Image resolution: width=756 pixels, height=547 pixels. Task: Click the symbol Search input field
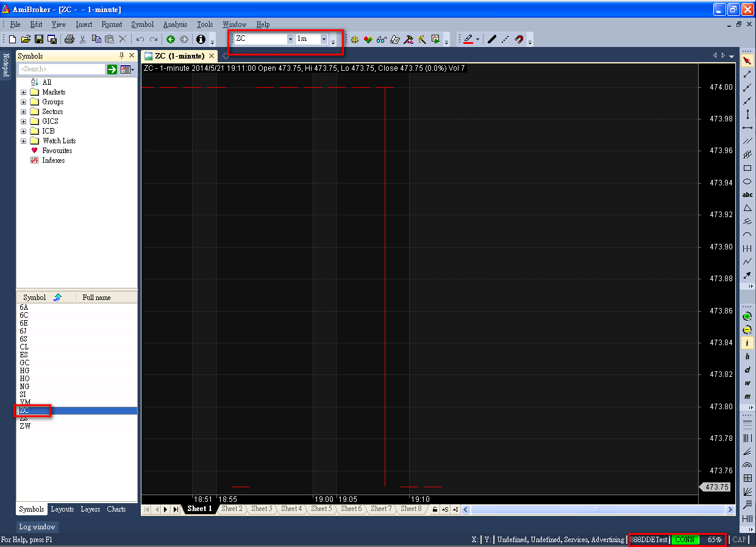point(62,70)
